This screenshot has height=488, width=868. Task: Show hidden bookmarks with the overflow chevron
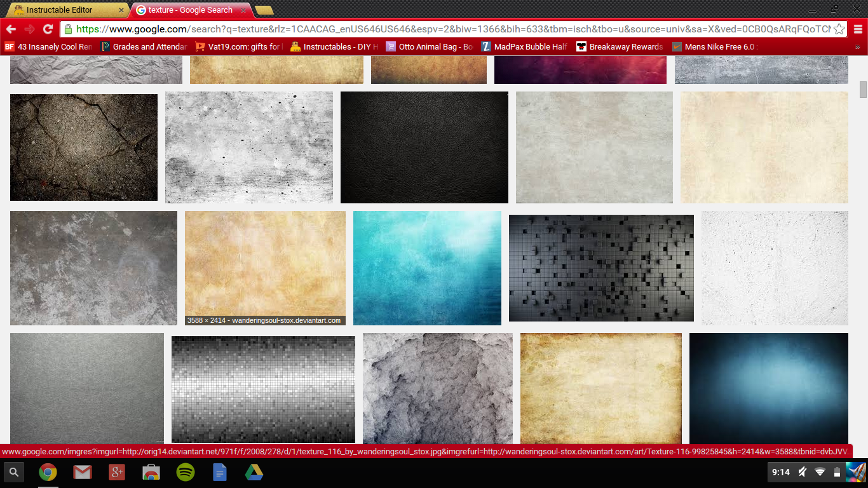pyautogui.click(x=858, y=47)
